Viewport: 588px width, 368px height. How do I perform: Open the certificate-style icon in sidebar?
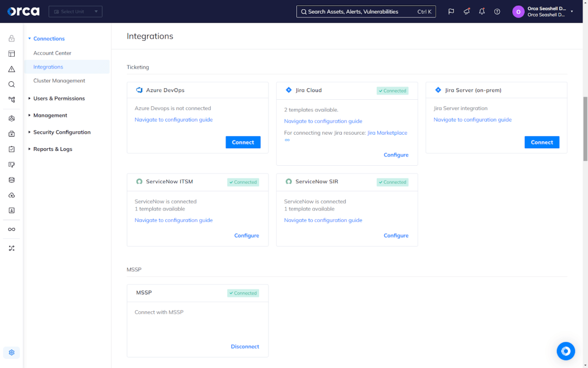coord(11,165)
